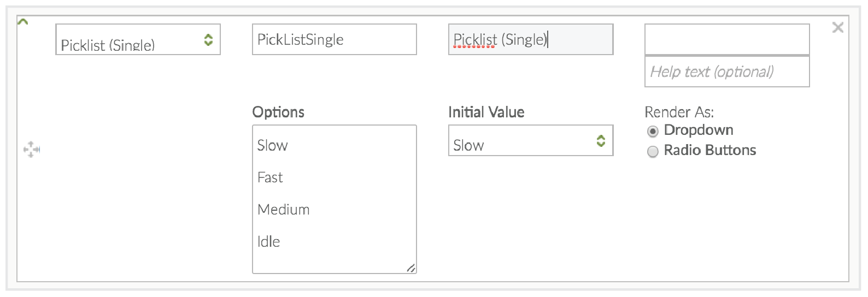Click the empty text box above help text
The image size is (868, 297).
click(x=726, y=39)
